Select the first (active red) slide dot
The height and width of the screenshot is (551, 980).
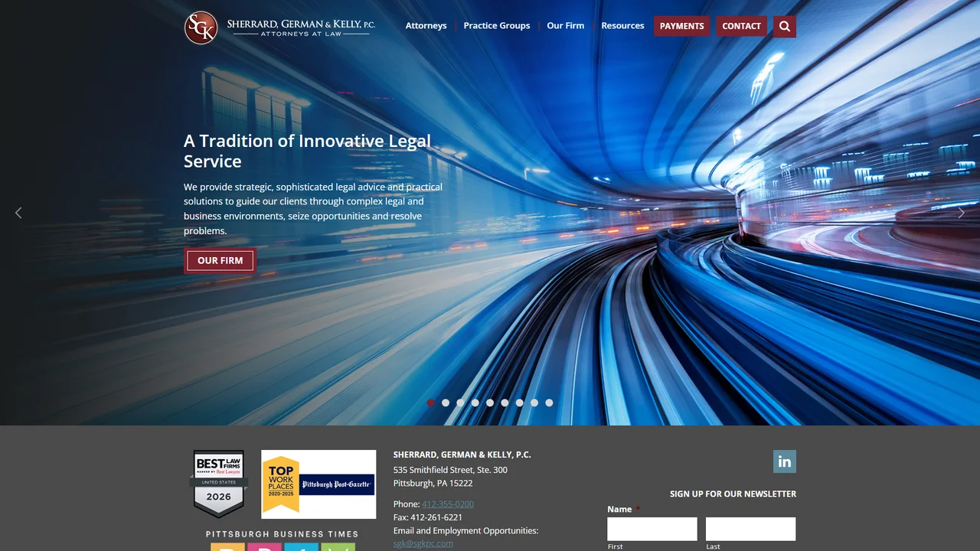pos(431,403)
